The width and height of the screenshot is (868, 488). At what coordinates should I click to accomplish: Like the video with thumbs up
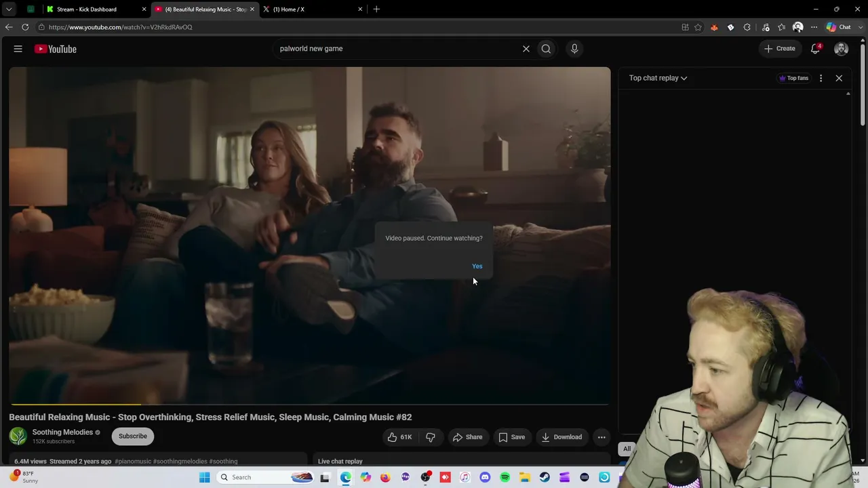[399, 437]
